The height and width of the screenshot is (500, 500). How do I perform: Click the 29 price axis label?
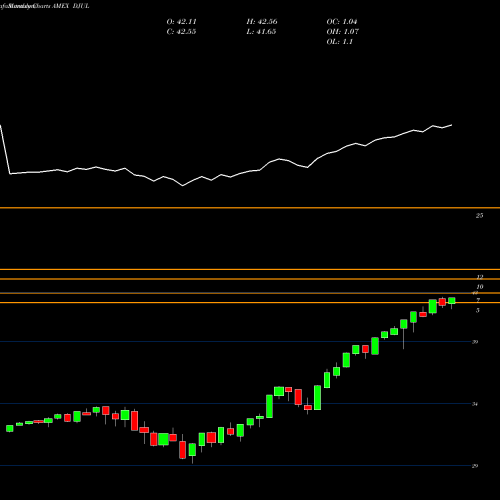[475, 466]
